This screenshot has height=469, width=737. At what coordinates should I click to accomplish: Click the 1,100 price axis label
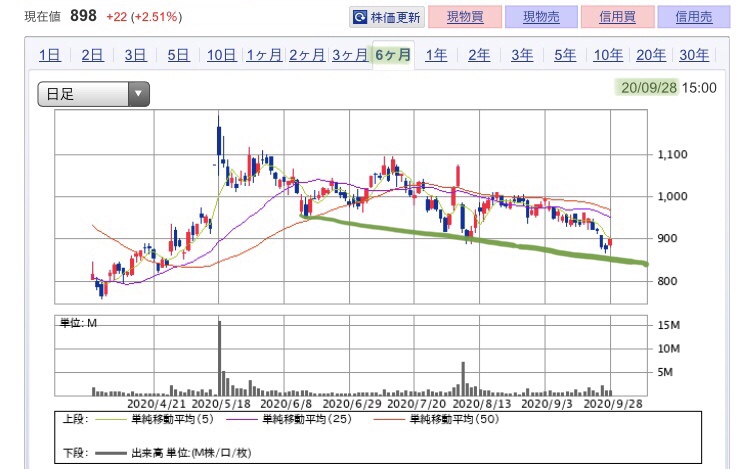click(672, 155)
